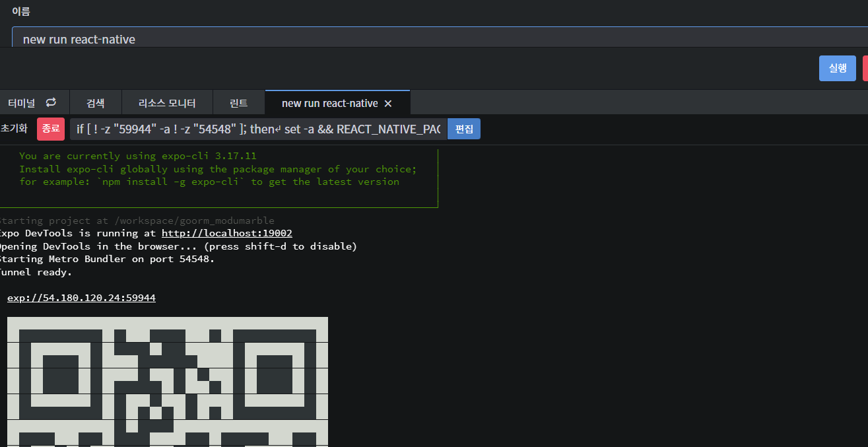Click the QR code image
Screen dimensions: 868x447
[168, 382]
